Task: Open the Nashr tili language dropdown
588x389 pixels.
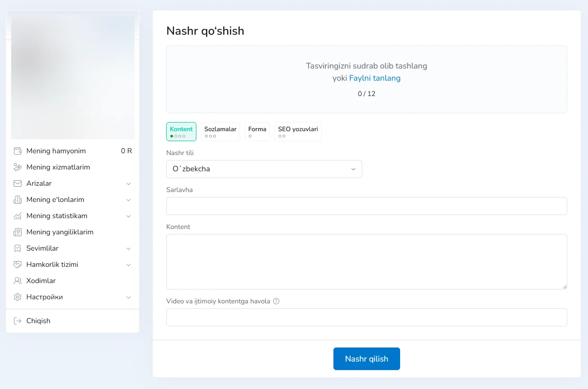Action: coord(264,169)
